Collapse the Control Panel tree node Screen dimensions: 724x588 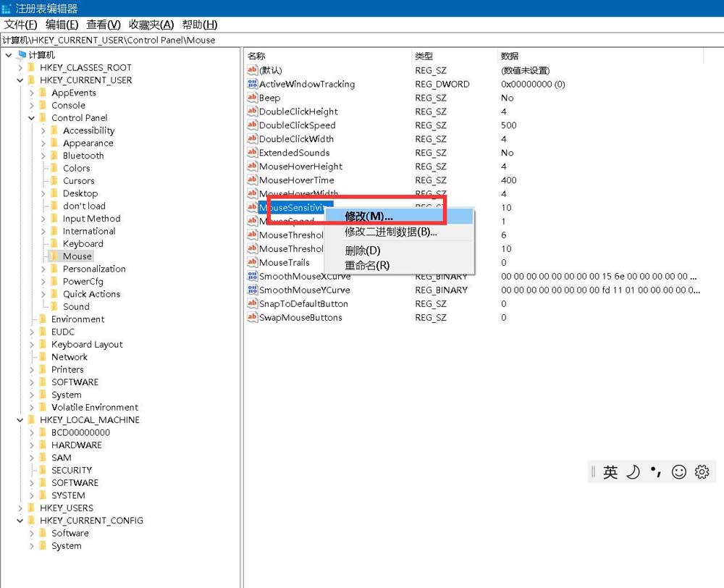pyautogui.click(x=32, y=118)
